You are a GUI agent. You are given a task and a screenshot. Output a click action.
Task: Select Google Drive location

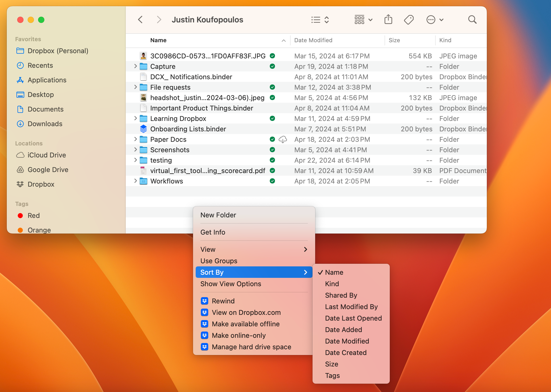tap(42, 170)
